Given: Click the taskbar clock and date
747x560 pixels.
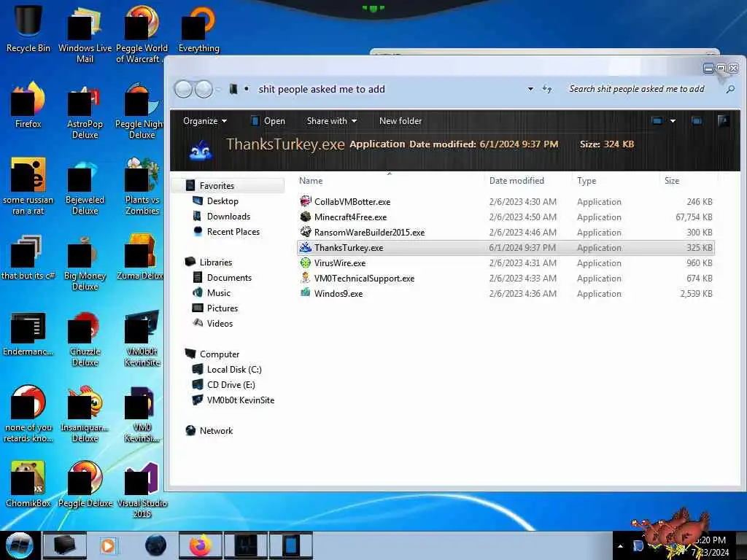Looking at the screenshot, I should click(x=711, y=546).
